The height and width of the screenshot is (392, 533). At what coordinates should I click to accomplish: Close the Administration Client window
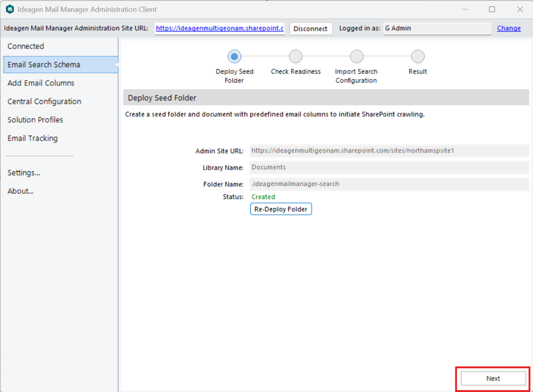coord(520,9)
